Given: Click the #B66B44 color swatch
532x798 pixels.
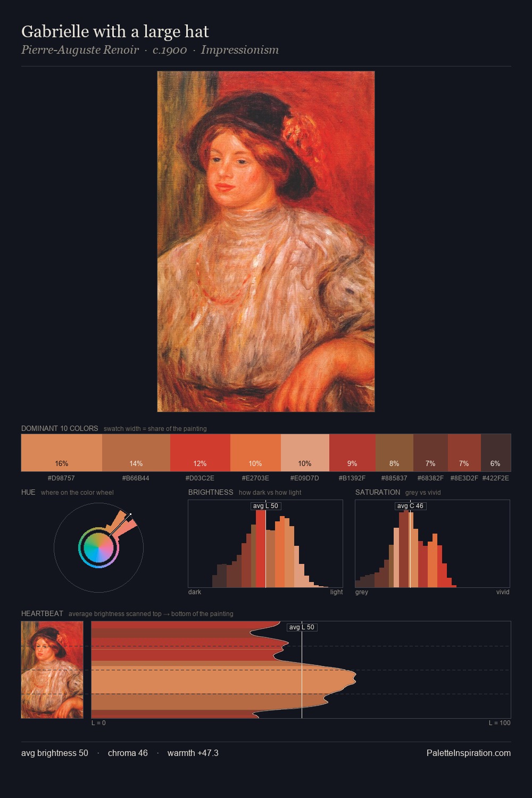Looking at the screenshot, I should pyautogui.click(x=136, y=453).
